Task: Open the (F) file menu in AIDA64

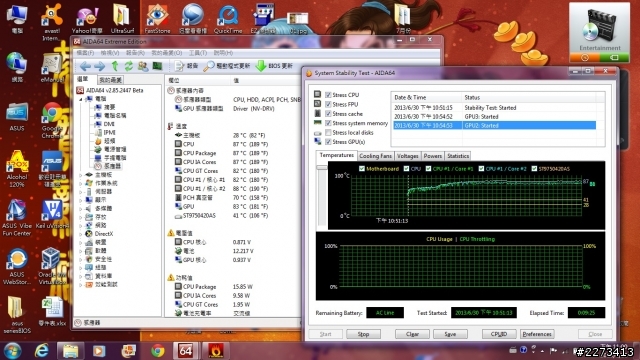Action: tap(85, 53)
